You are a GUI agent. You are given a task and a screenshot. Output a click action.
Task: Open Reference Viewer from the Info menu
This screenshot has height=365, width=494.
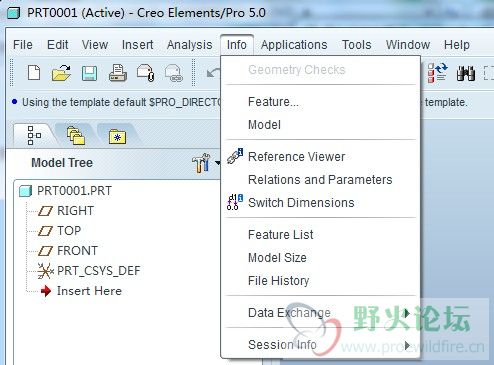click(320, 157)
